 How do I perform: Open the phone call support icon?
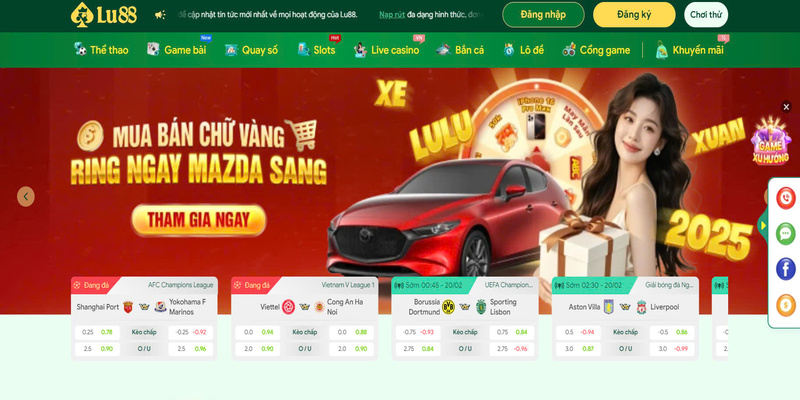tap(786, 198)
